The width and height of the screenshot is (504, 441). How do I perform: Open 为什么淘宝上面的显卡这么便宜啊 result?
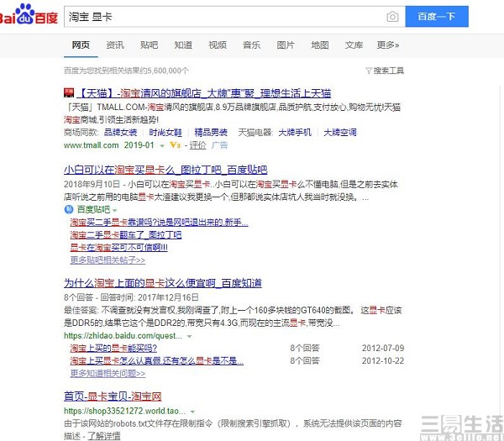(x=163, y=283)
